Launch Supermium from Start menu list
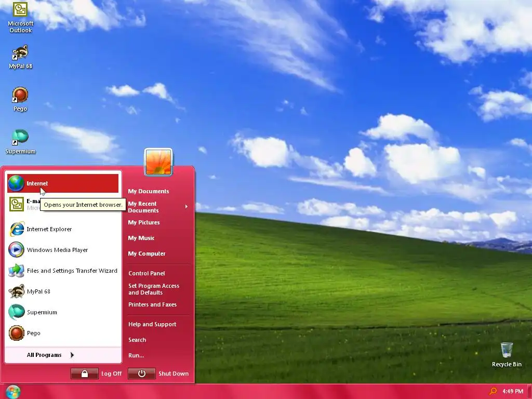Screen dimensions: 532x399 coord(63,312)
